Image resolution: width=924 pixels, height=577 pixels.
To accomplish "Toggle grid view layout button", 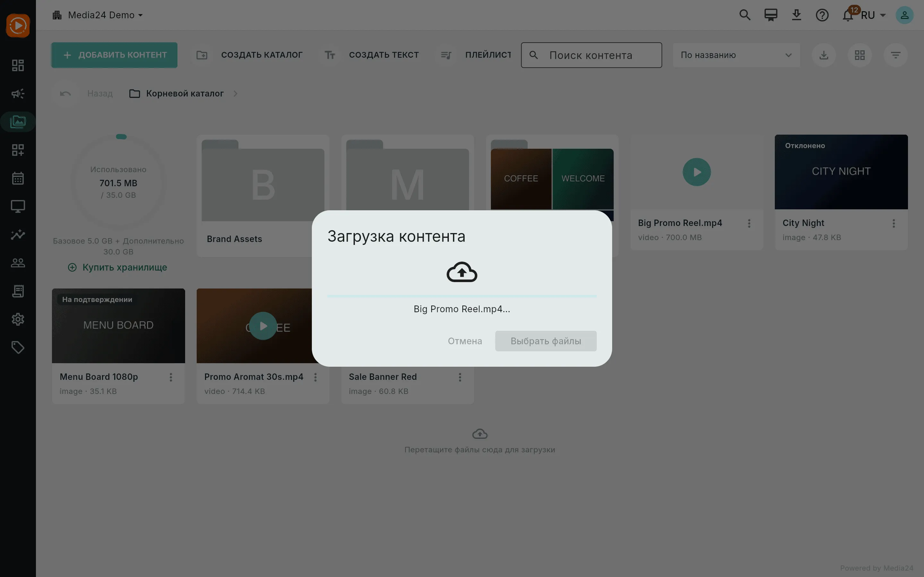I will tap(860, 55).
